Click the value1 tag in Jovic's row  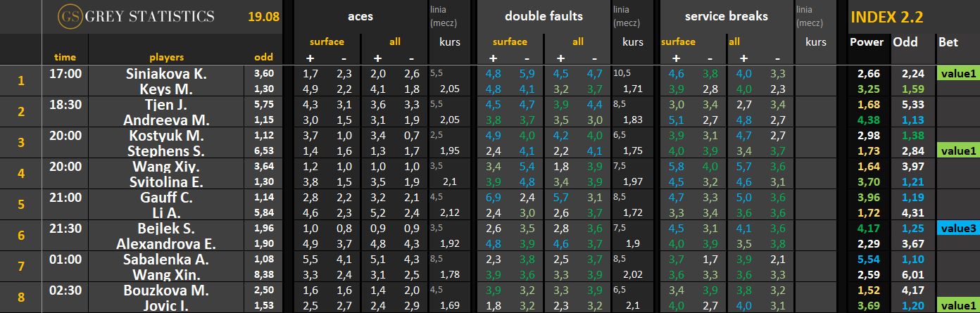click(x=958, y=304)
